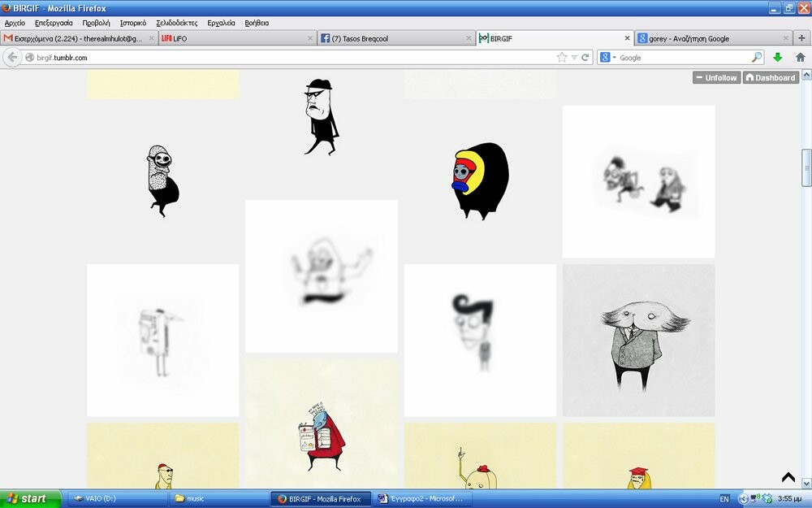
Task: Open the hooded grinning figure drawing
Action: click(x=163, y=180)
